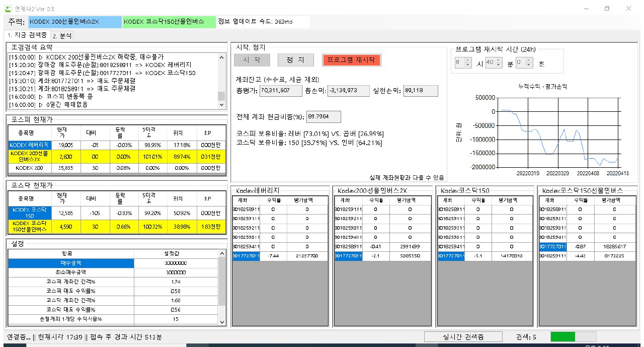Viewport: 644px width, 347px height.
Task: Click the 실시간 검색중 button
Action: pyautogui.click(x=463, y=337)
